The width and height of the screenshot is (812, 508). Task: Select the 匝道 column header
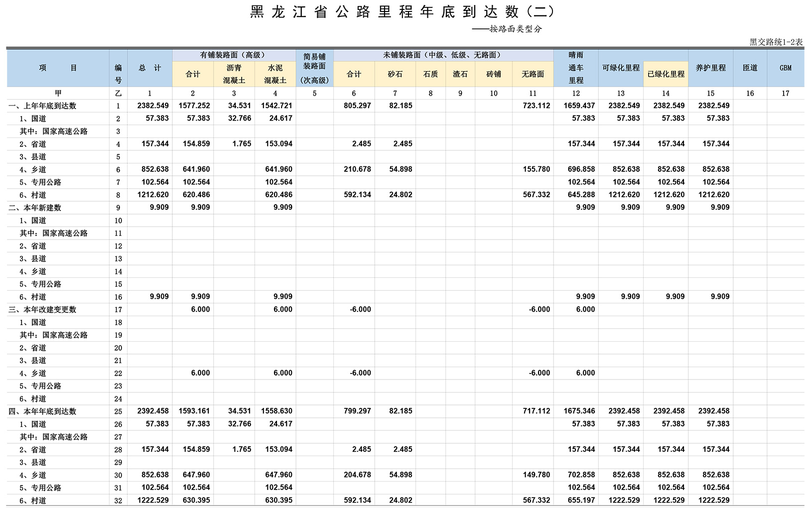point(750,68)
